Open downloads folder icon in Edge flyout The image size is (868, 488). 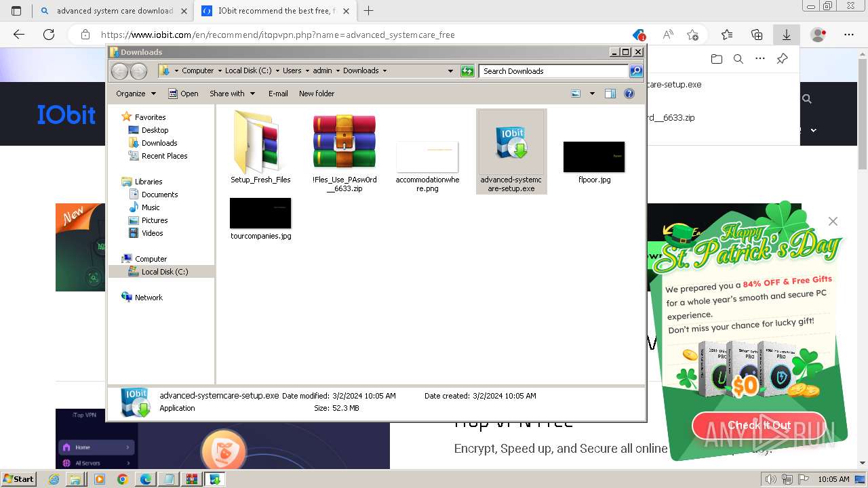(717, 59)
